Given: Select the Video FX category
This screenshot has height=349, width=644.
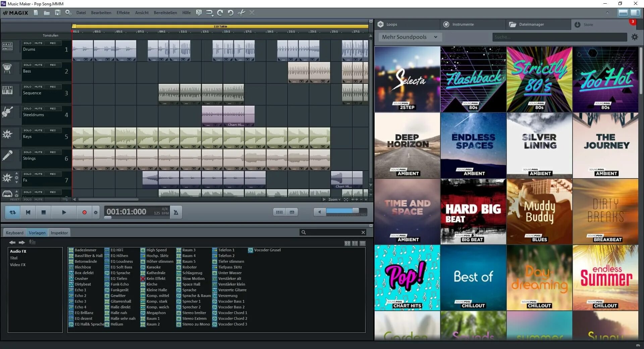Looking at the screenshot, I should pos(18,265).
